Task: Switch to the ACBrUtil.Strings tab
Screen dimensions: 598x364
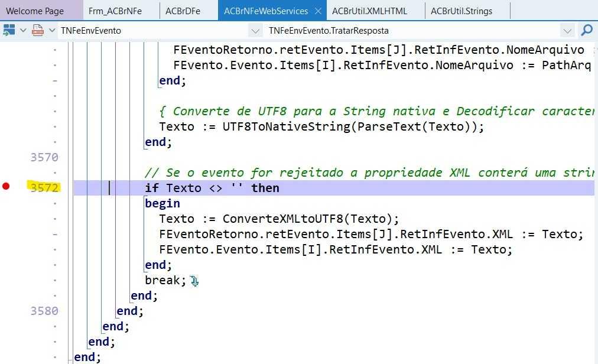Action: pos(461,11)
